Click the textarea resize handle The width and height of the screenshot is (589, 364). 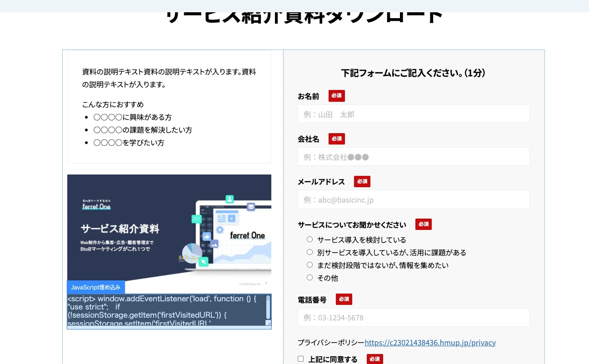coord(268,323)
